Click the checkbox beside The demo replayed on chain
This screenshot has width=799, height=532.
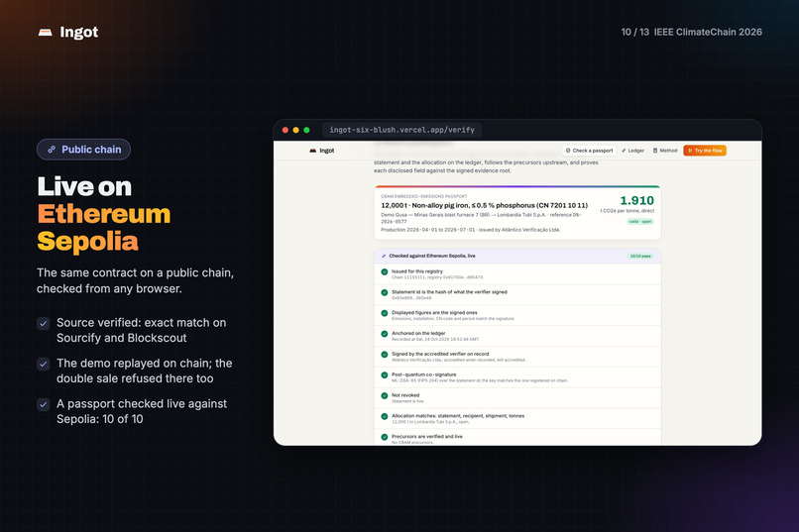pos(44,364)
